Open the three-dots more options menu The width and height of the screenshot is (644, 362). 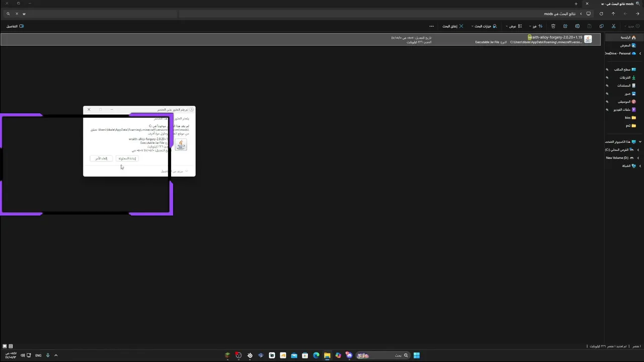pyautogui.click(x=431, y=26)
